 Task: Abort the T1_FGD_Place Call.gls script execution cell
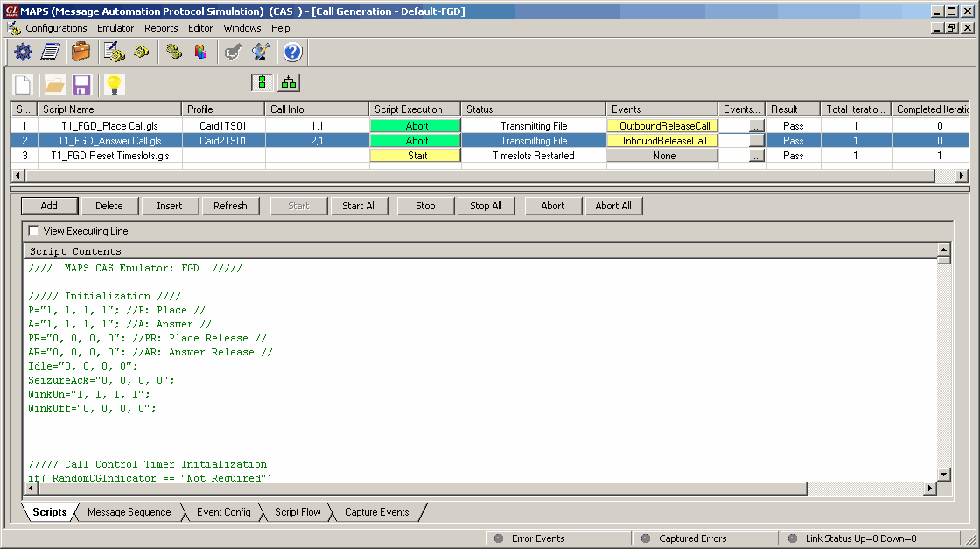[x=416, y=126]
